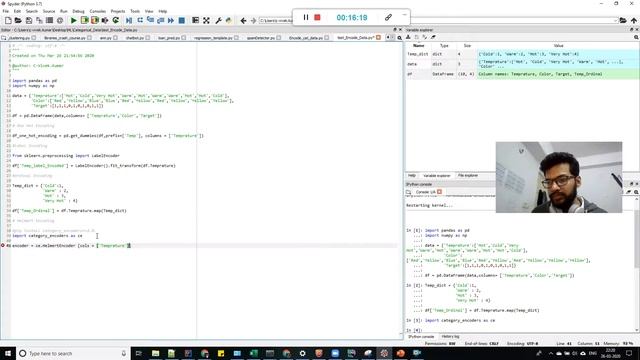The image size is (640, 360).
Task: Go back to previous cursor position
Action: 243,20
